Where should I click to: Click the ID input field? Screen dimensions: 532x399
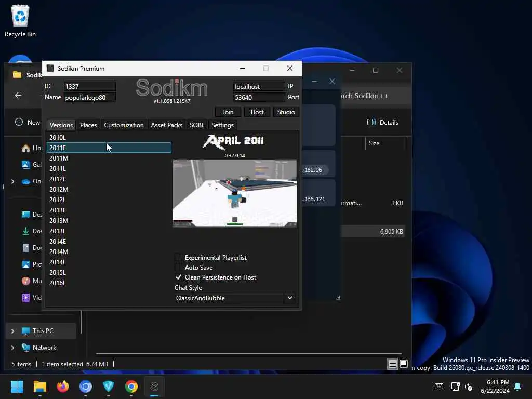(89, 87)
